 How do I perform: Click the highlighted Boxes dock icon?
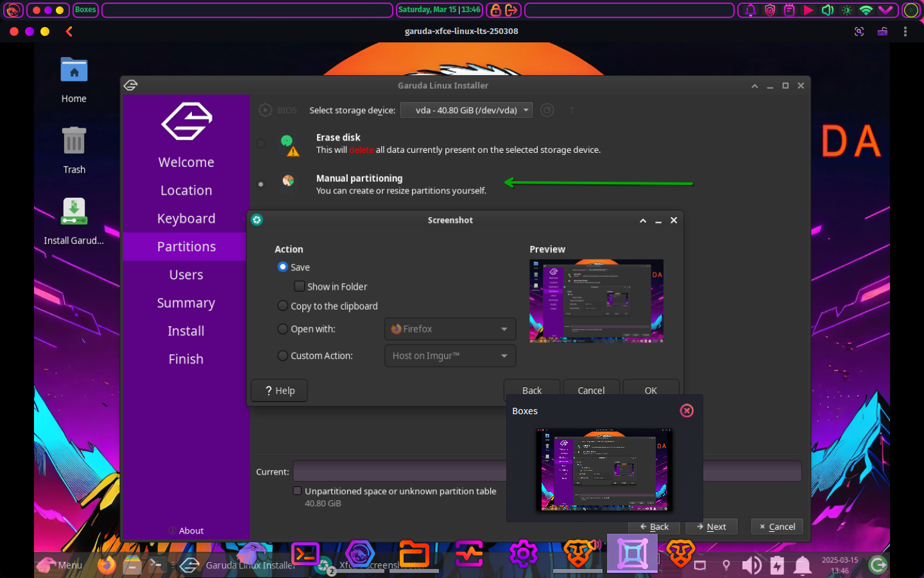click(633, 554)
